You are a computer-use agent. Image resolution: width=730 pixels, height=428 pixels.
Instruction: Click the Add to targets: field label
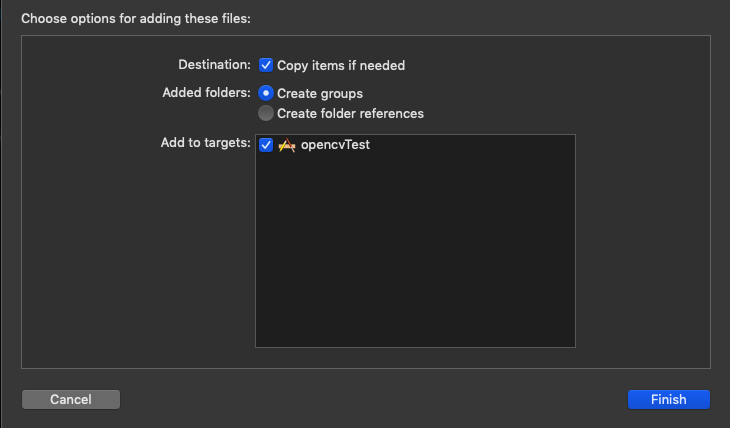tap(205, 143)
